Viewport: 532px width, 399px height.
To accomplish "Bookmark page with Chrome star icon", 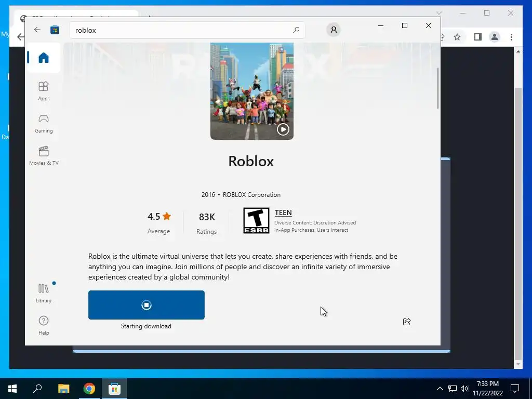I will click(x=457, y=37).
